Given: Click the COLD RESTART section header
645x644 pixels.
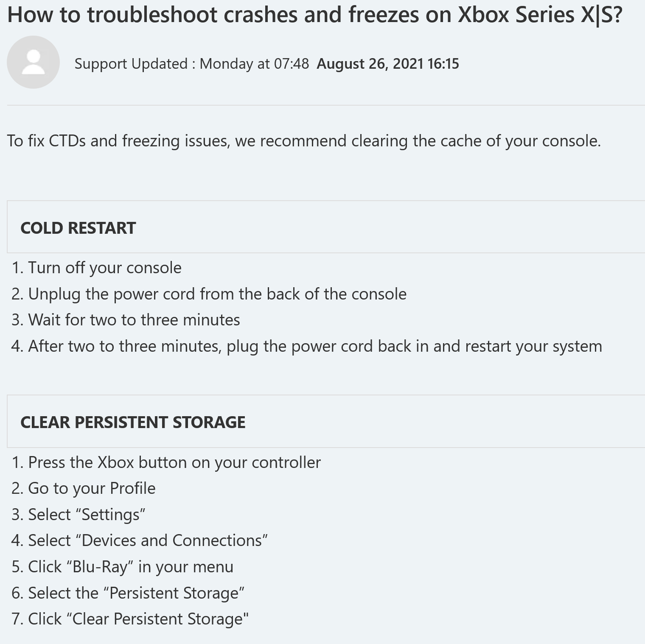Looking at the screenshot, I should coord(78,228).
